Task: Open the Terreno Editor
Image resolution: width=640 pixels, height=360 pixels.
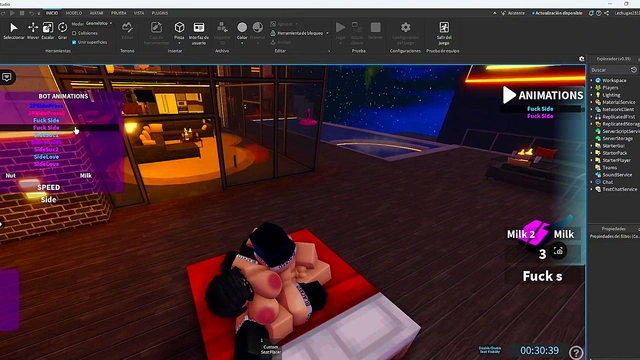Action: pos(127,31)
